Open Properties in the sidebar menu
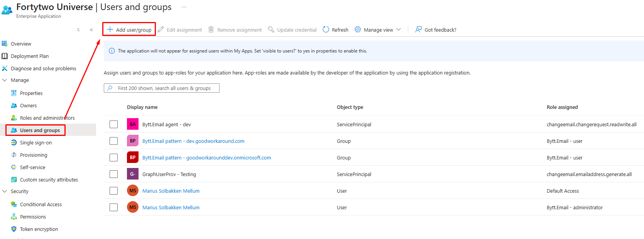Screen dimensions: 644x239 click(x=31, y=93)
